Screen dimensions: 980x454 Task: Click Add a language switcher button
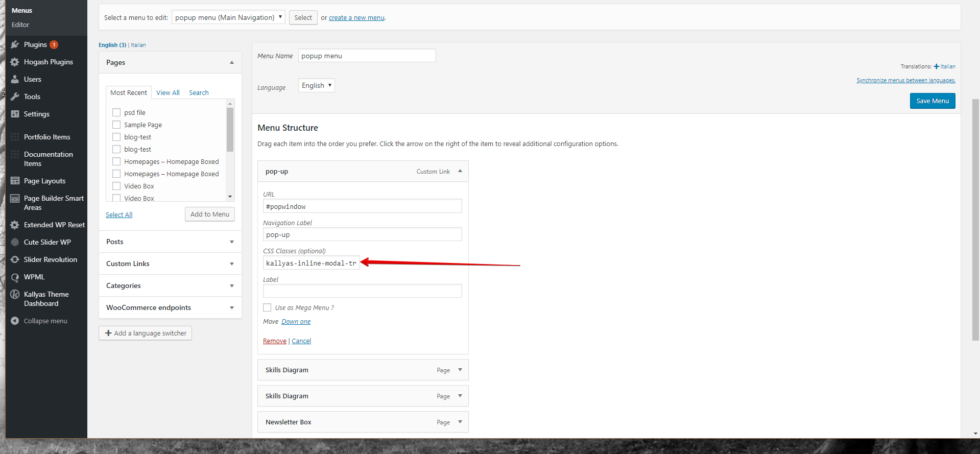coord(146,333)
